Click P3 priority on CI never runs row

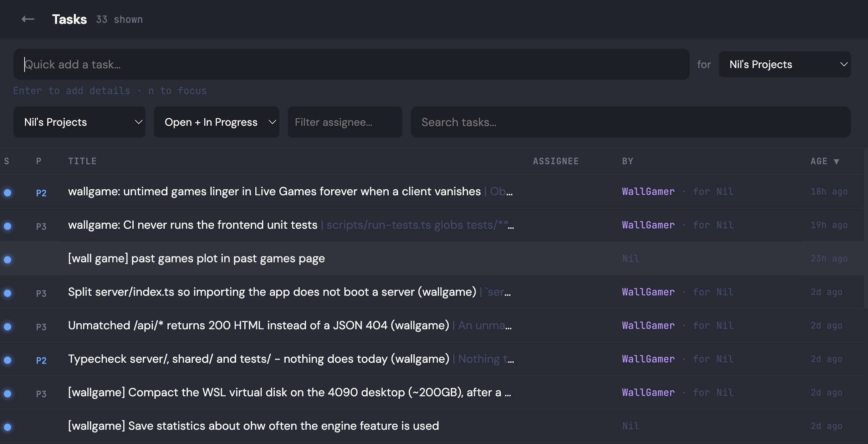[41, 227]
